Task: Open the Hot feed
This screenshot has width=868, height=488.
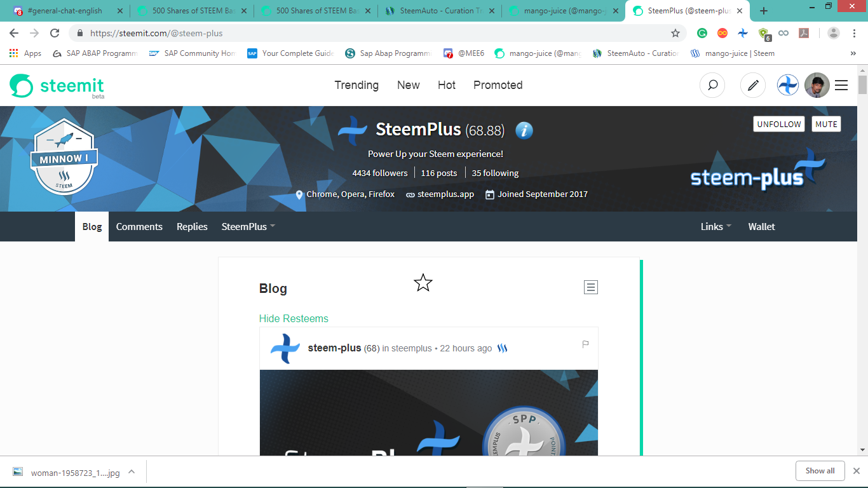Action: point(447,85)
